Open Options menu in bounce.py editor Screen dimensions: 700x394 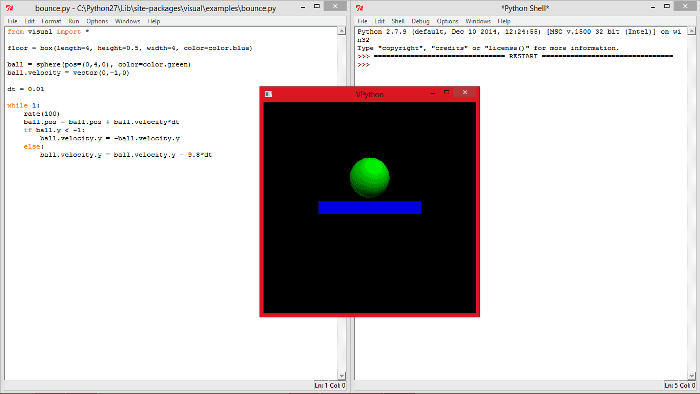(97, 21)
